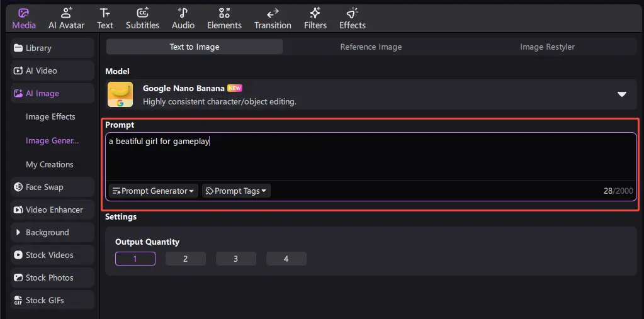Image resolution: width=644 pixels, height=319 pixels.
Task: Expand the Background sidebar section
Action: point(47,232)
